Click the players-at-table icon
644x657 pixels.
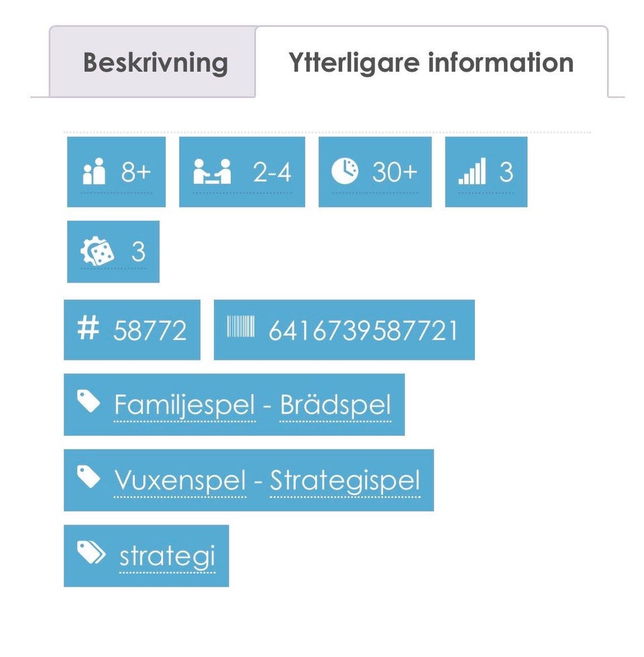click(212, 171)
